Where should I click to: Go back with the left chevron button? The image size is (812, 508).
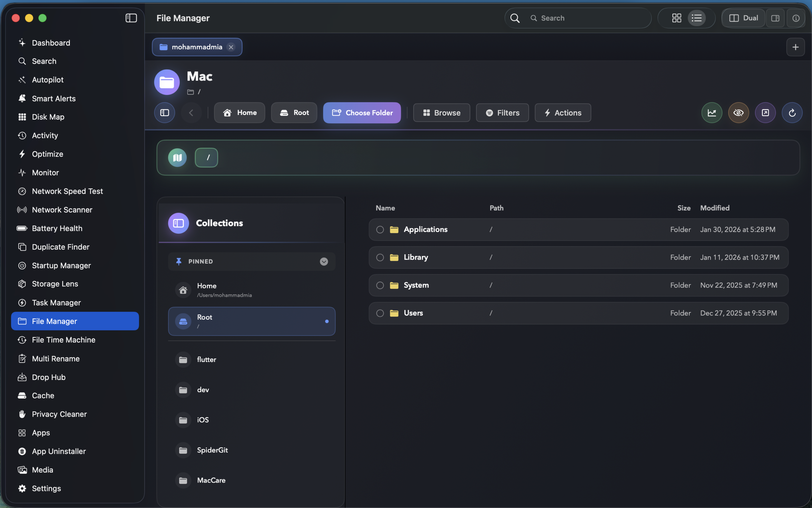point(191,112)
